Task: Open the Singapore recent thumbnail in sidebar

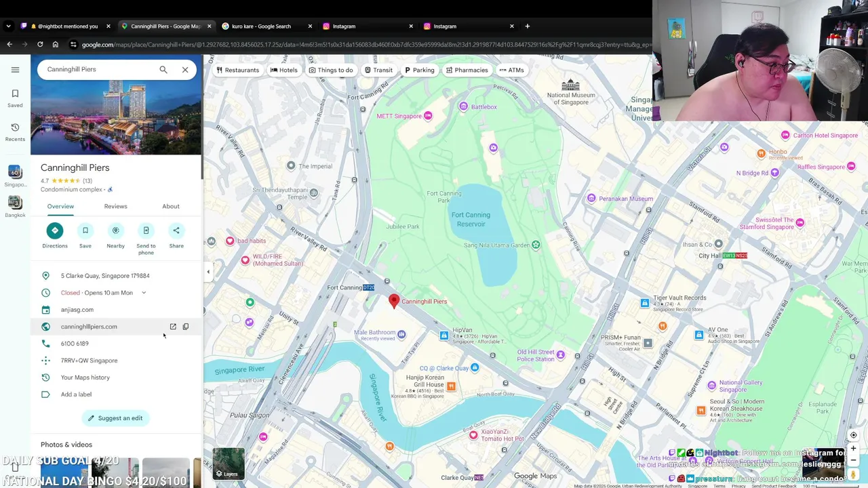Action: pos(15,176)
